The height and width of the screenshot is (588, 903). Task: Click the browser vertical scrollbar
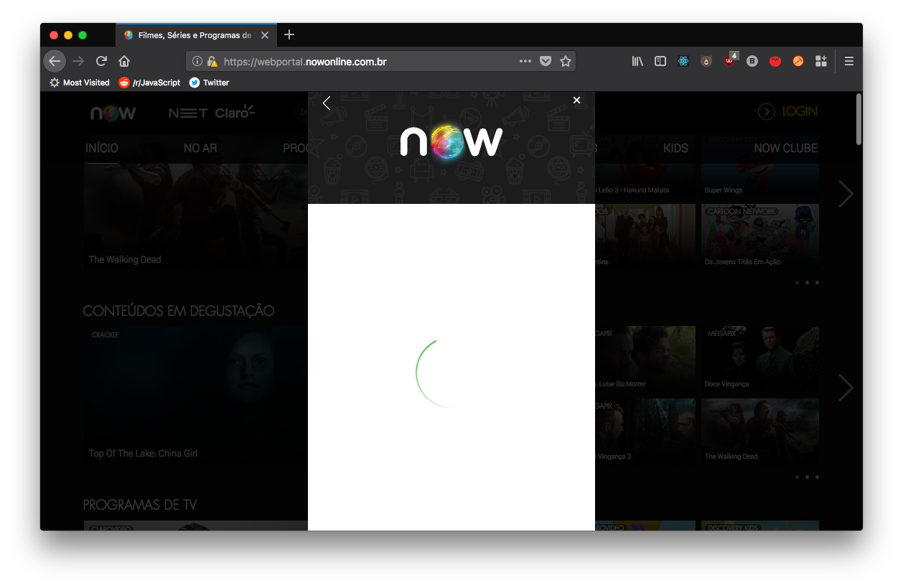[x=858, y=121]
